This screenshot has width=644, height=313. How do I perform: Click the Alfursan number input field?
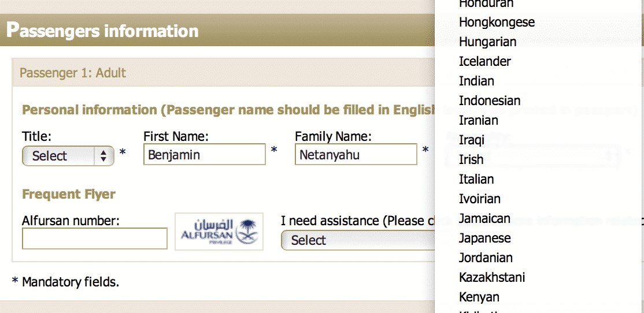coord(94,239)
